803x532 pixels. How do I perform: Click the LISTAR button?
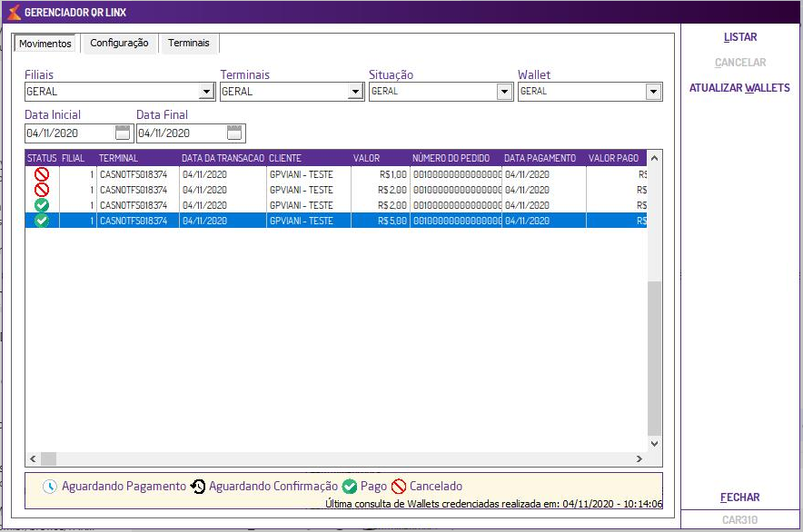click(x=740, y=37)
